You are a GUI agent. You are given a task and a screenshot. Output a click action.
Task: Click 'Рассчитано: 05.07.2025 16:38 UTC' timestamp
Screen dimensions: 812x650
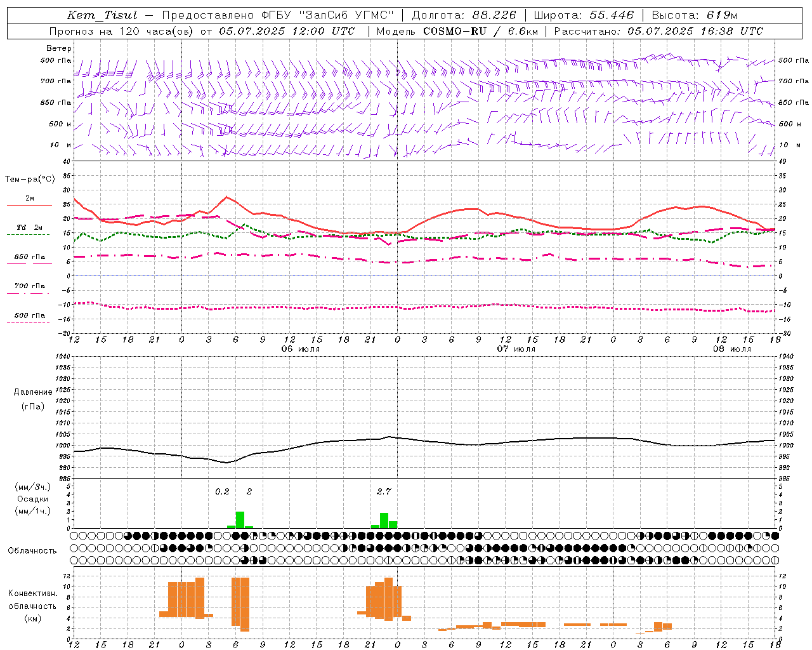click(x=658, y=31)
